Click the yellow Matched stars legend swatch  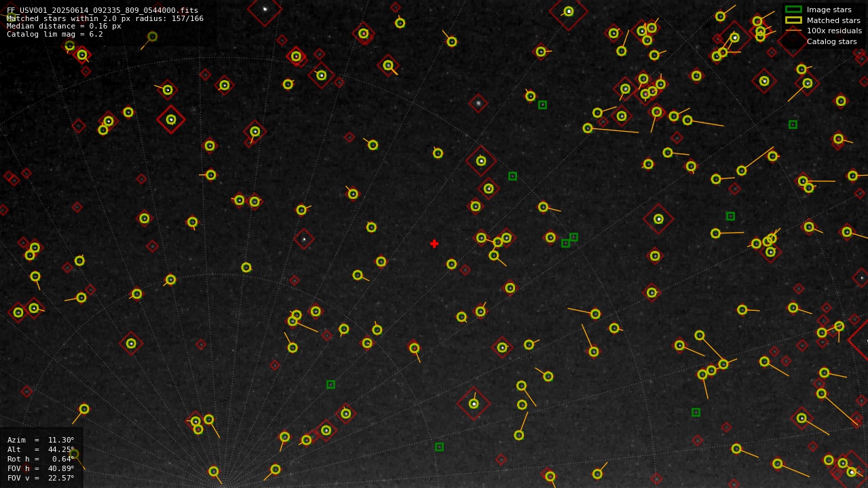(x=793, y=20)
